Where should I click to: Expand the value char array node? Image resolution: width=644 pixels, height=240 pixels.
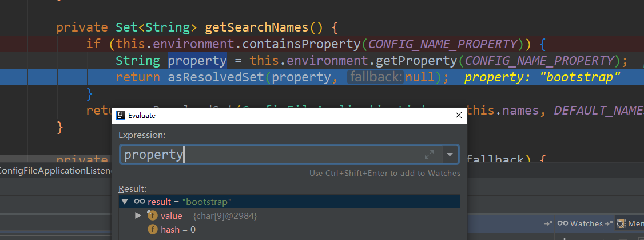point(138,215)
